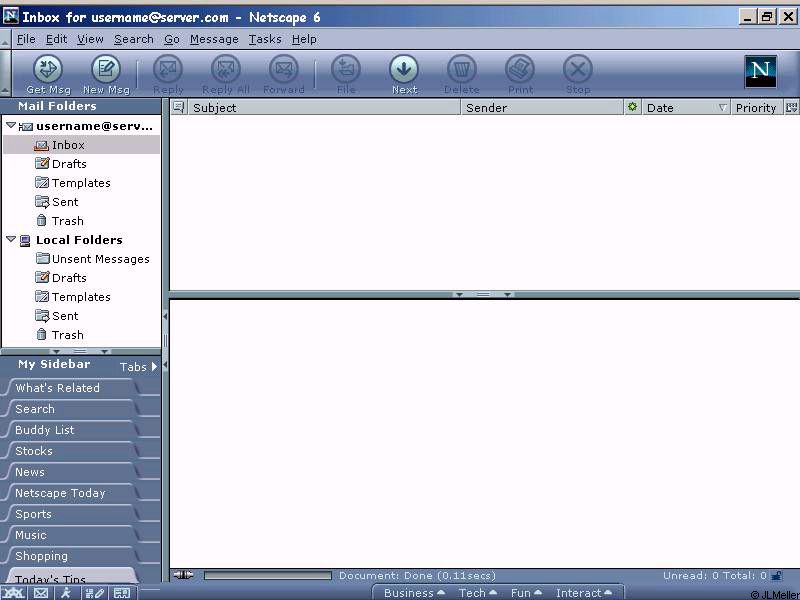Open the Stocks sidebar tab

tap(71, 451)
